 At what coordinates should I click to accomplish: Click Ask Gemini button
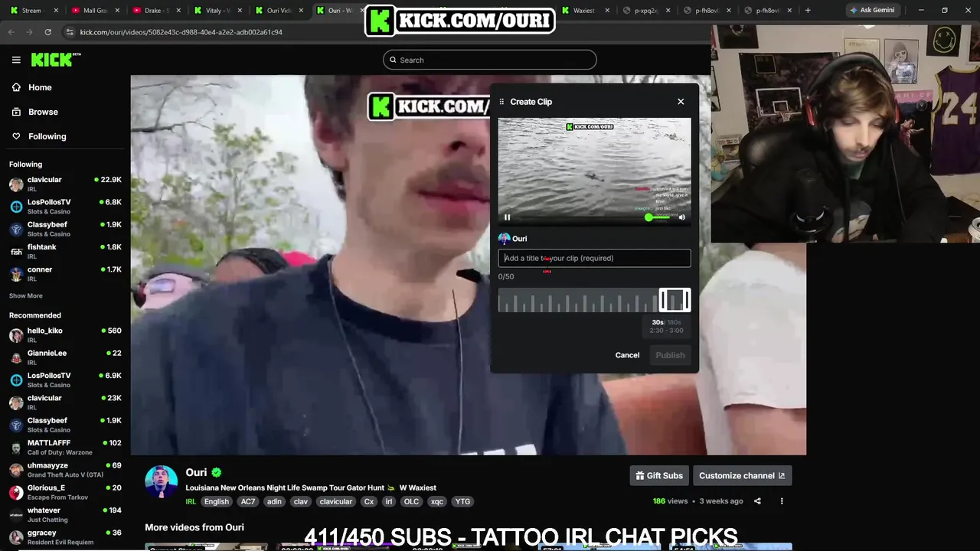pos(872,11)
